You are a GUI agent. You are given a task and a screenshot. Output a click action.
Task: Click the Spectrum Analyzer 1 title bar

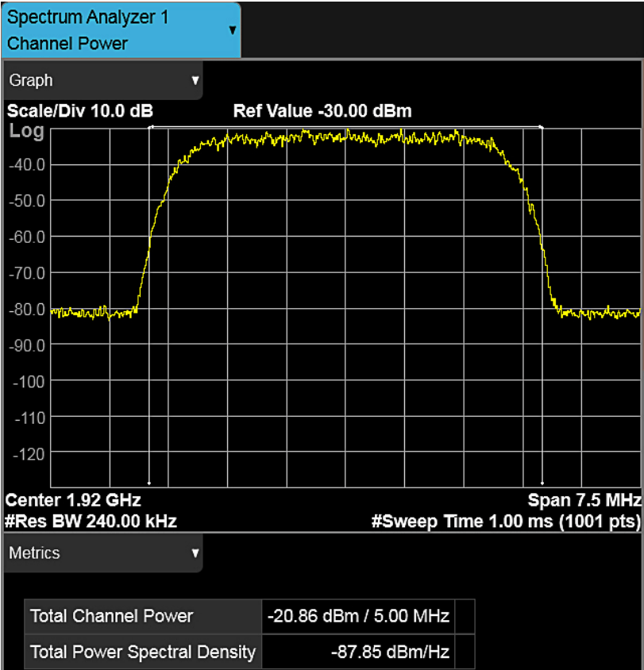[87, 17]
